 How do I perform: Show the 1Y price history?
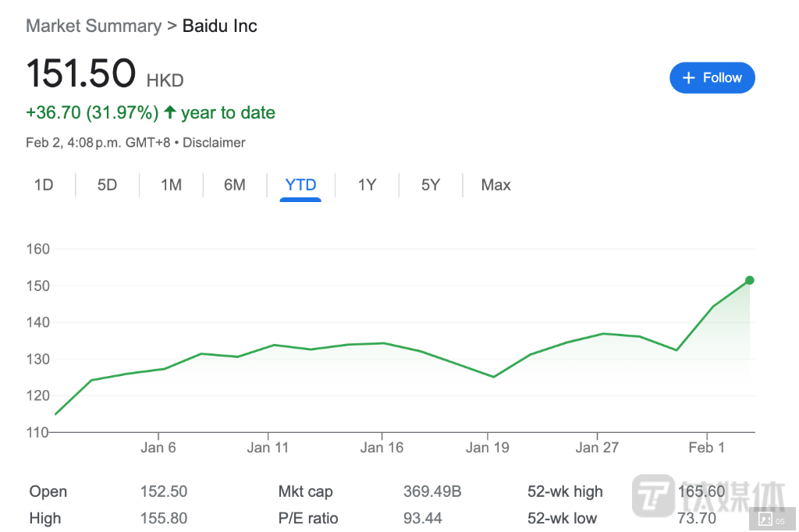(367, 185)
